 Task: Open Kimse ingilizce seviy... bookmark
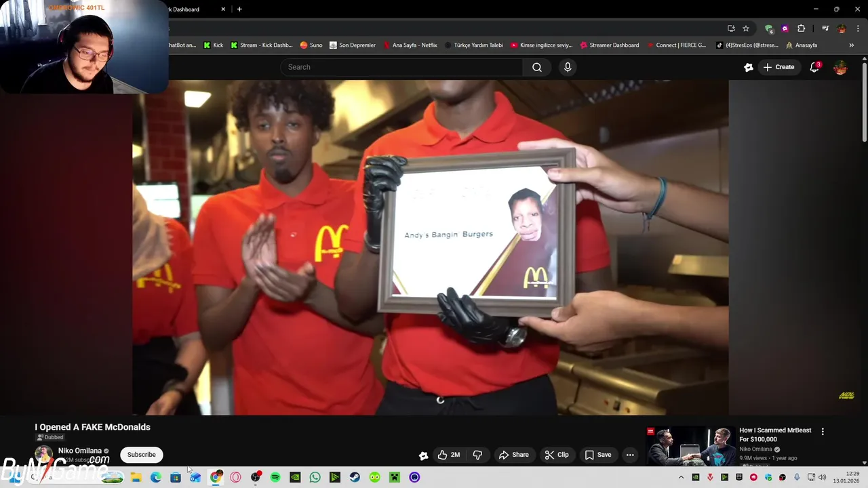pyautogui.click(x=541, y=45)
